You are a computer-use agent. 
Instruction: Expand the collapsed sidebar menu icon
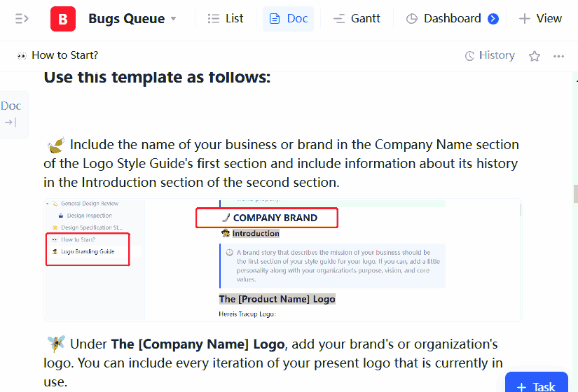point(22,19)
